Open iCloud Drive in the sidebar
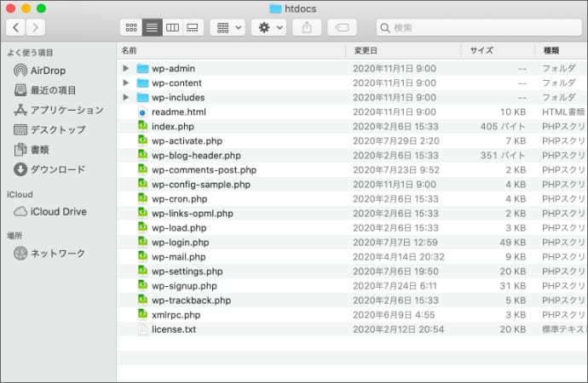This screenshot has width=588, height=383. 58,212
